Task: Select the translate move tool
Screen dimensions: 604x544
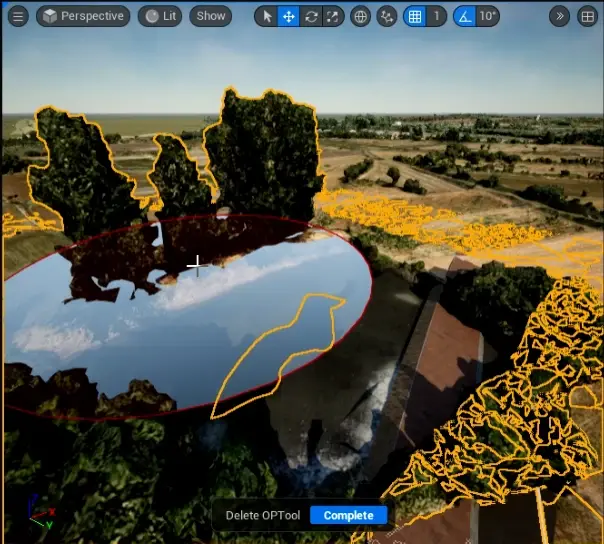Action: [x=289, y=16]
